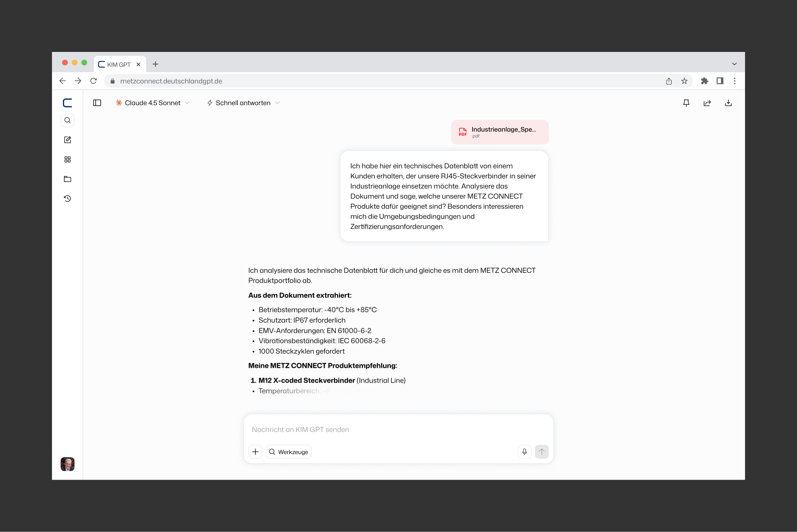The width and height of the screenshot is (797, 532).
Task: Go back in browser history
Action: coord(62,81)
